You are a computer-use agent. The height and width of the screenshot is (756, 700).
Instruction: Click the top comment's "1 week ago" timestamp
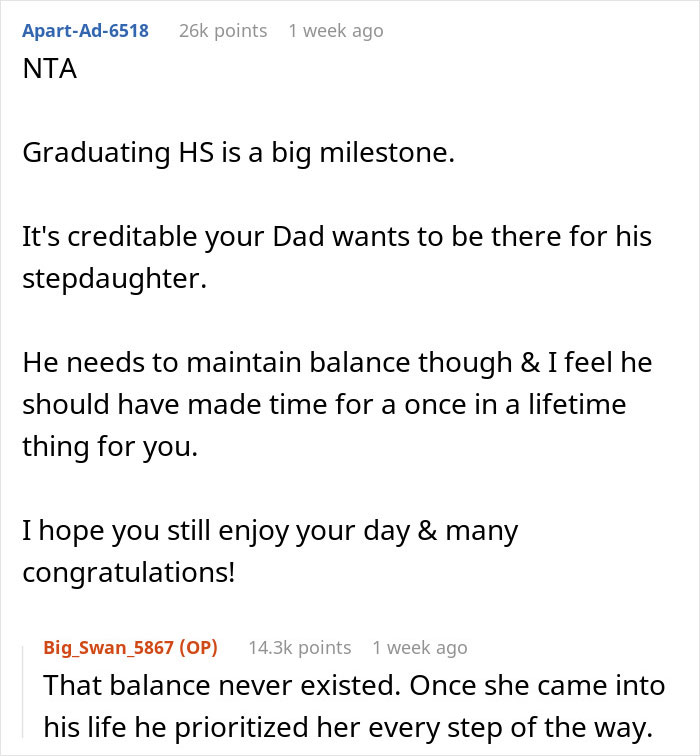[x=335, y=31]
